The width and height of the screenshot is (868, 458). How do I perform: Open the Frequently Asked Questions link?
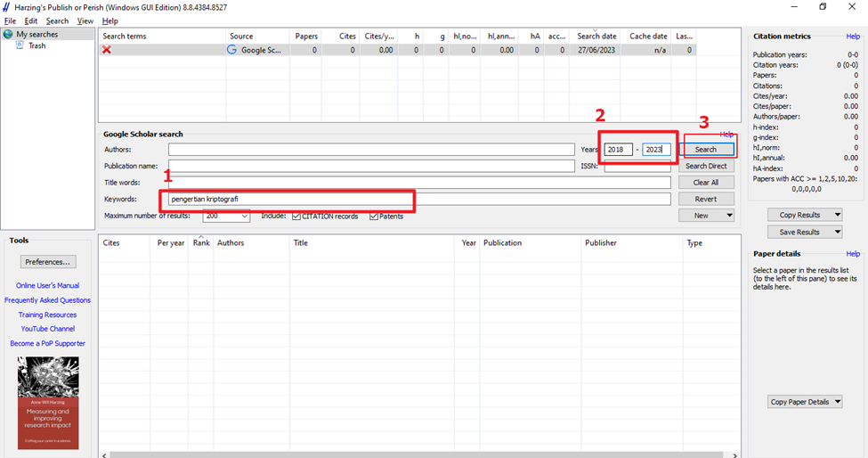click(47, 300)
